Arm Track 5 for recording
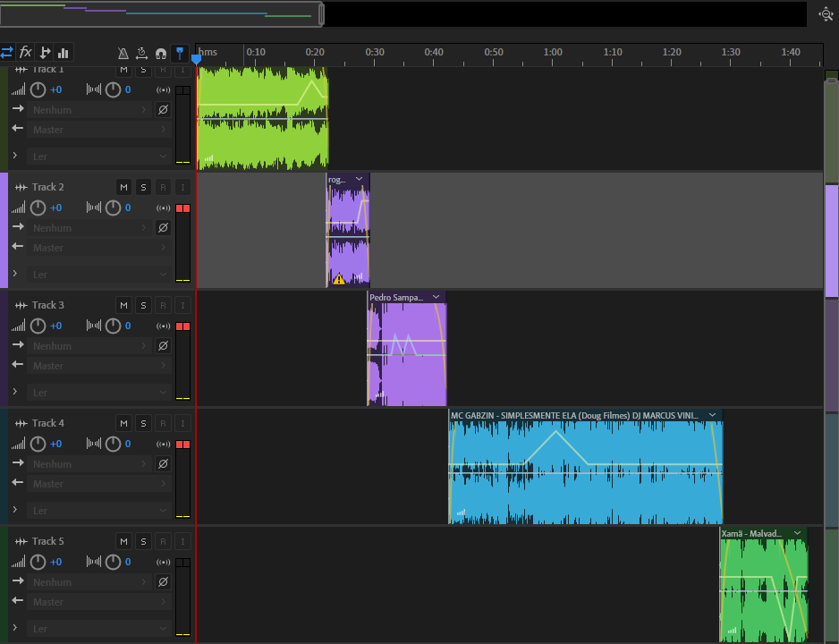 click(x=163, y=541)
